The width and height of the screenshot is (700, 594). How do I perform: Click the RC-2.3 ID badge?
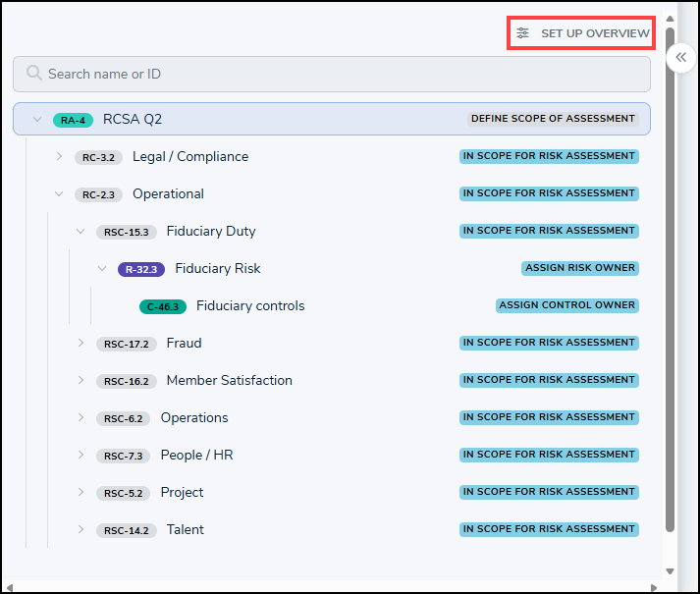[98, 194]
